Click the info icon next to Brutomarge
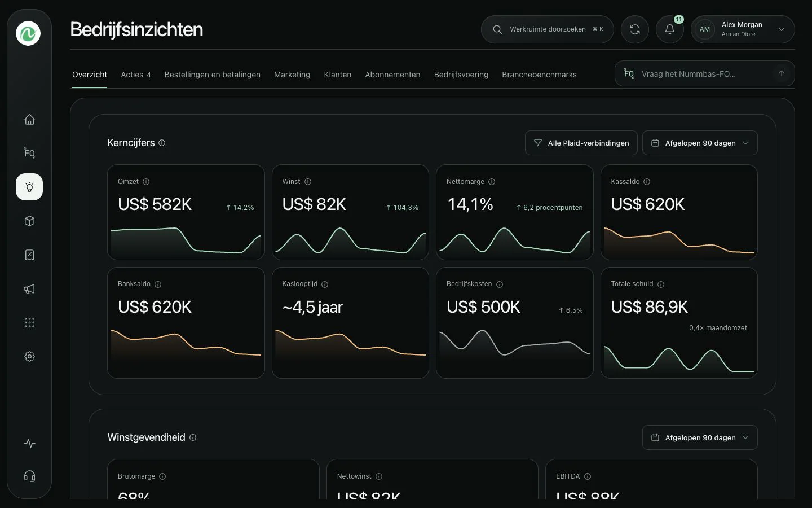Image resolution: width=812 pixels, height=508 pixels. click(162, 476)
